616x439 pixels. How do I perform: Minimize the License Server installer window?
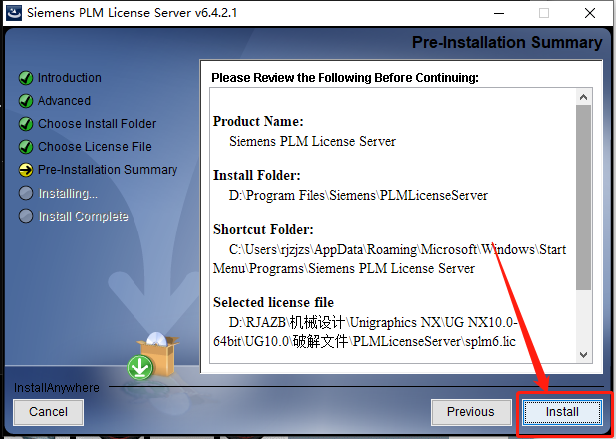[x=499, y=13]
